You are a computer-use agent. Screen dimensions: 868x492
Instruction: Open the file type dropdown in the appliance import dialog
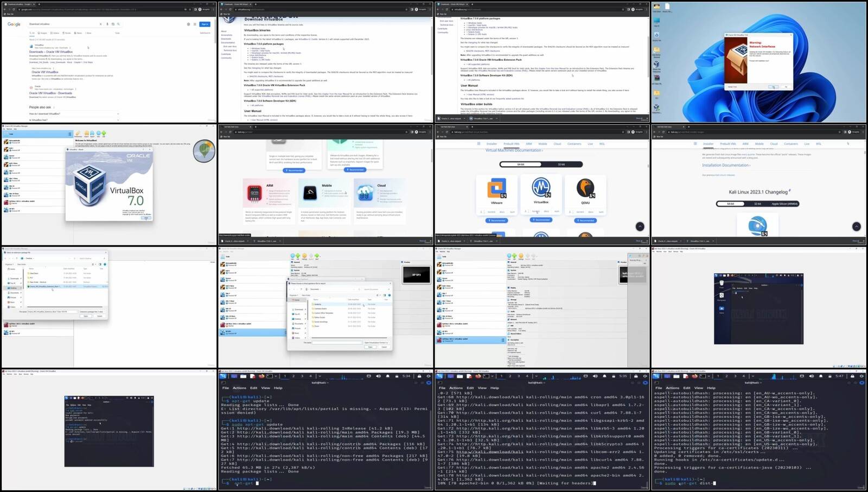point(376,343)
